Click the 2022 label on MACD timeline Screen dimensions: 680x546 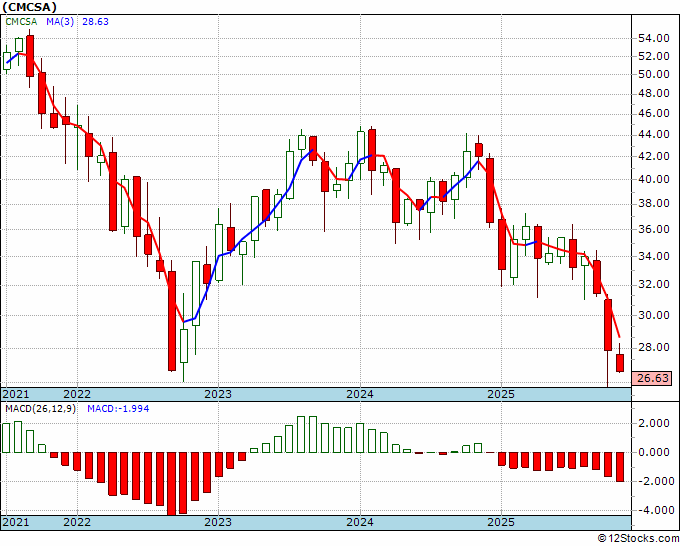coord(77,522)
